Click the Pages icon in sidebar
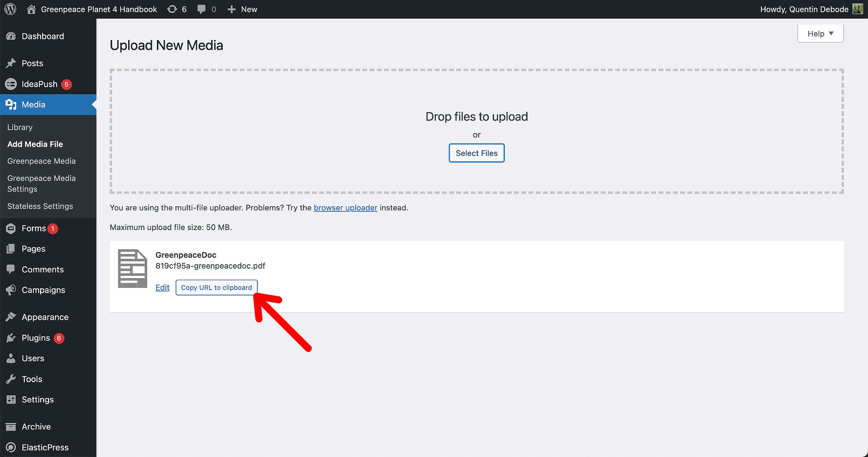This screenshot has height=457, width=868. pos(11,249)
